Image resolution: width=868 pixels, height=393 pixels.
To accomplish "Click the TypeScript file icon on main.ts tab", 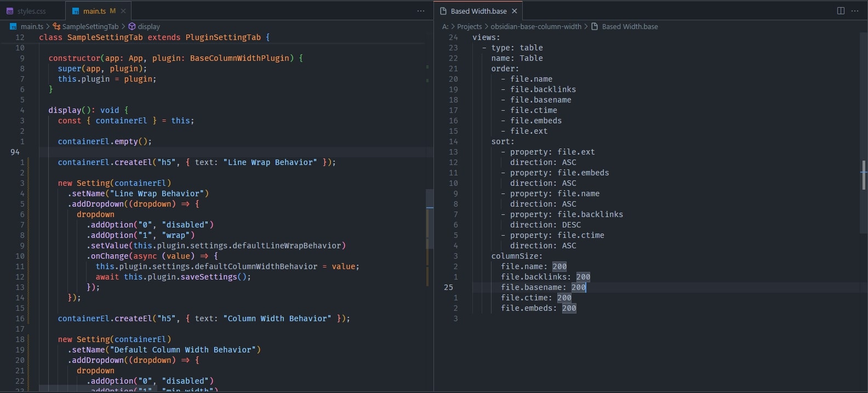I will pyautogui.click(x=75, y=11).
